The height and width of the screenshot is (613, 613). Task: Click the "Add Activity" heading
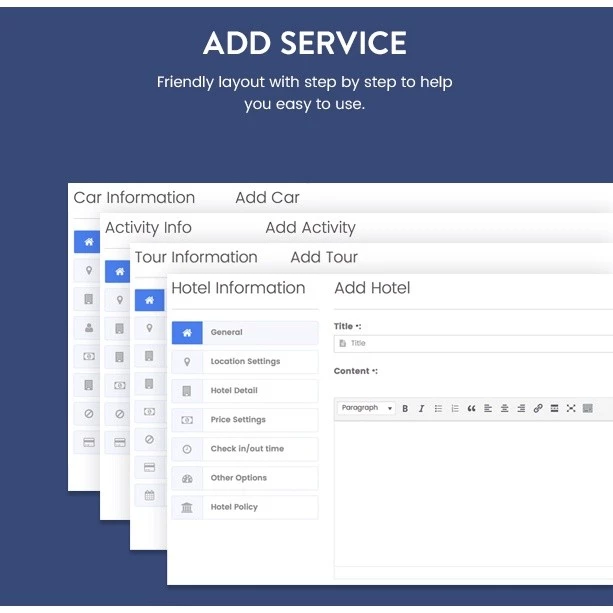311,228
